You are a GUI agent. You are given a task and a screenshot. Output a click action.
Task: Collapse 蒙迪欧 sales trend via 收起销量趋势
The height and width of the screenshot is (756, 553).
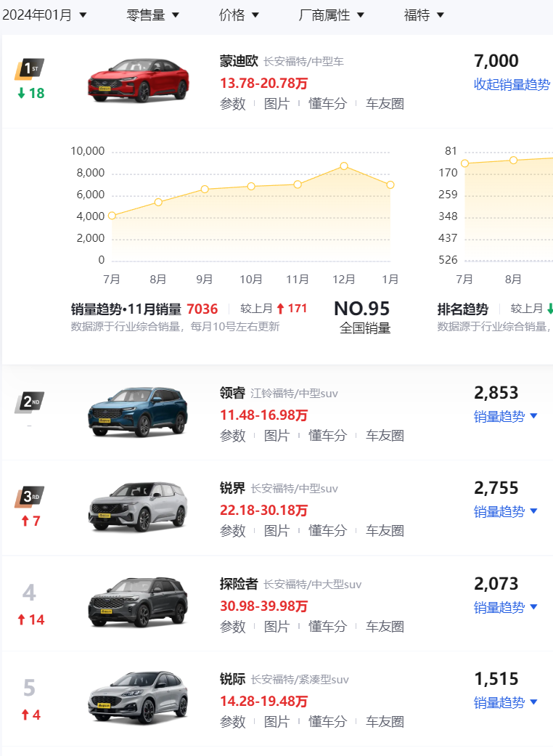[x=512, y=84]
